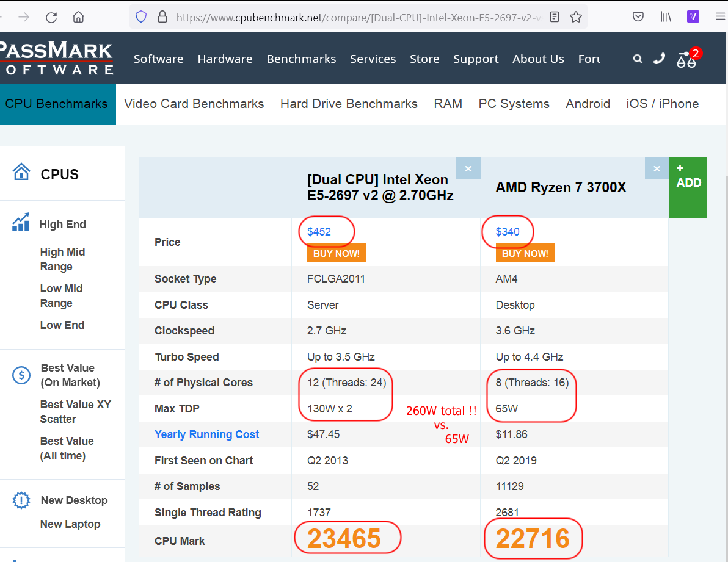Click the Best Value dollar icon
Viewport: 728px width, 562px height.
tap(21, 375)
